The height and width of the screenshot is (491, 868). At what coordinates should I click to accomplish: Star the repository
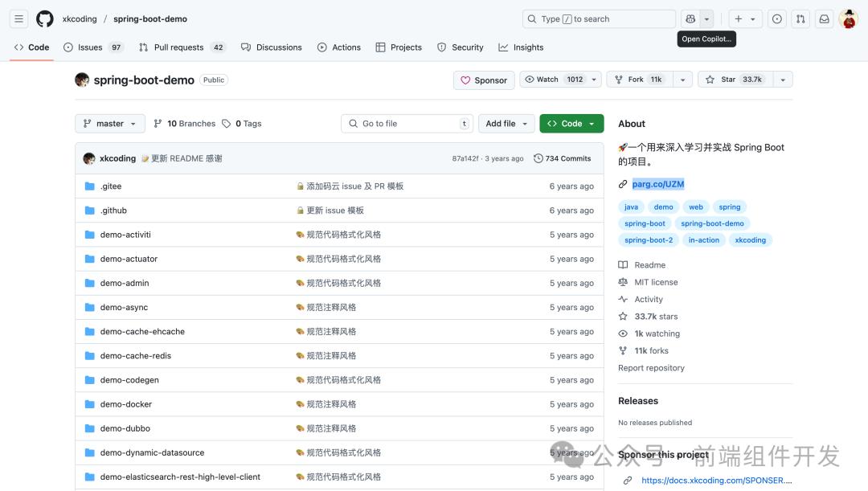click(x=735, y=80)
